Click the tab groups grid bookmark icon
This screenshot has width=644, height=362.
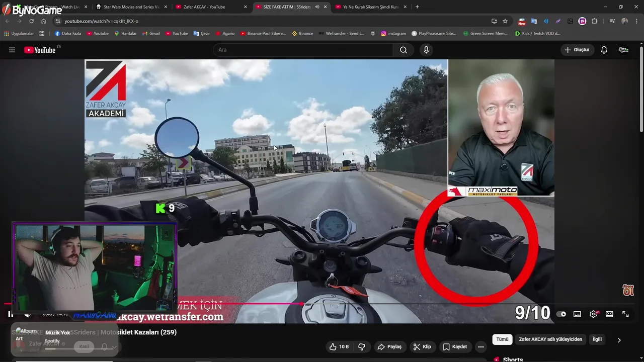point(42,34)
